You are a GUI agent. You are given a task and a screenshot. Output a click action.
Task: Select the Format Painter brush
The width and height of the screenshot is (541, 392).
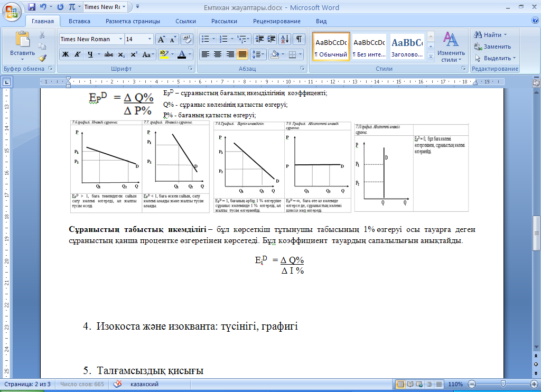tap(42, 58)
